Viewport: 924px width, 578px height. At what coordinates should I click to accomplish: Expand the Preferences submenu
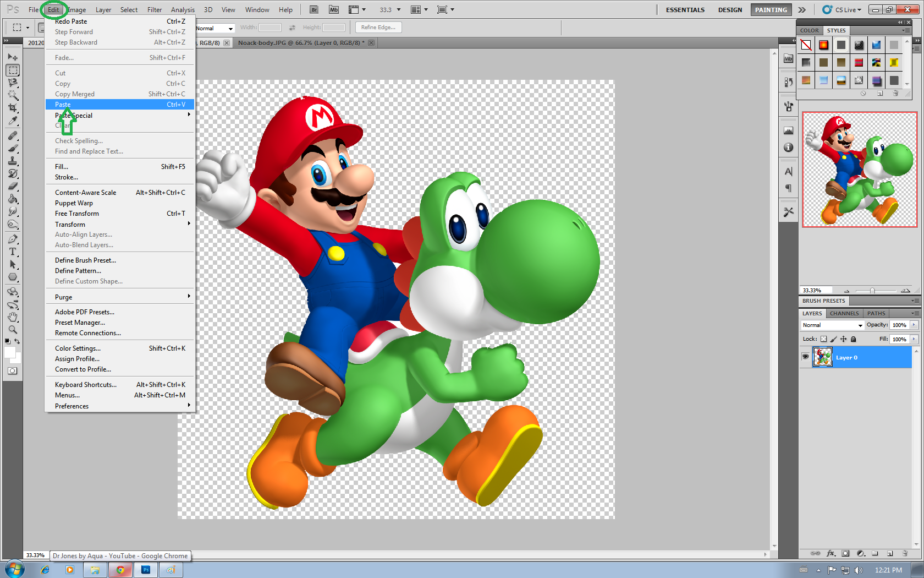(x=119, y=406)
